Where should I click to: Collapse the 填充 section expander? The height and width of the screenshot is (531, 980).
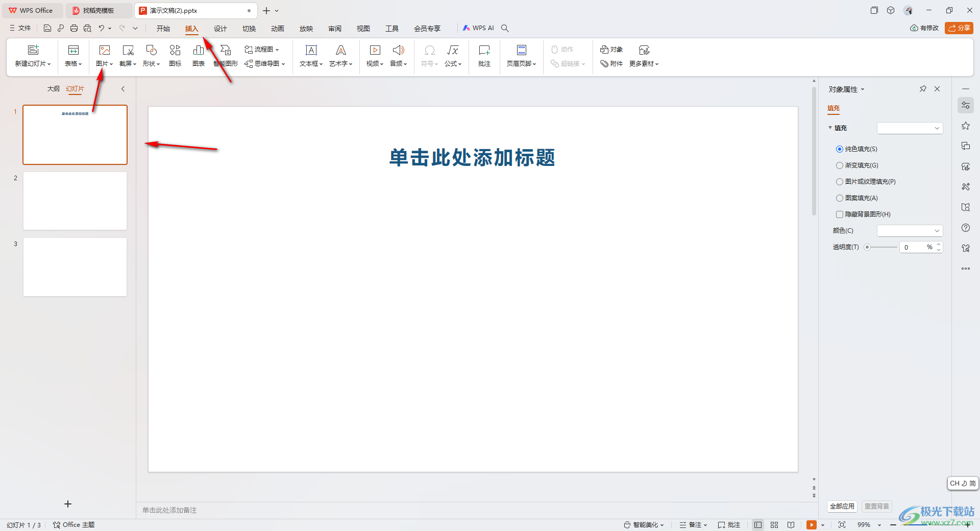tap(830, 128)
